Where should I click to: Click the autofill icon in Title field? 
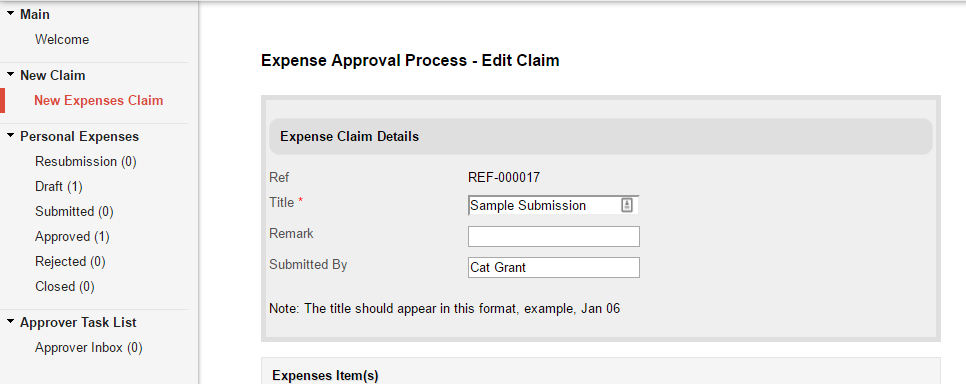627,205
